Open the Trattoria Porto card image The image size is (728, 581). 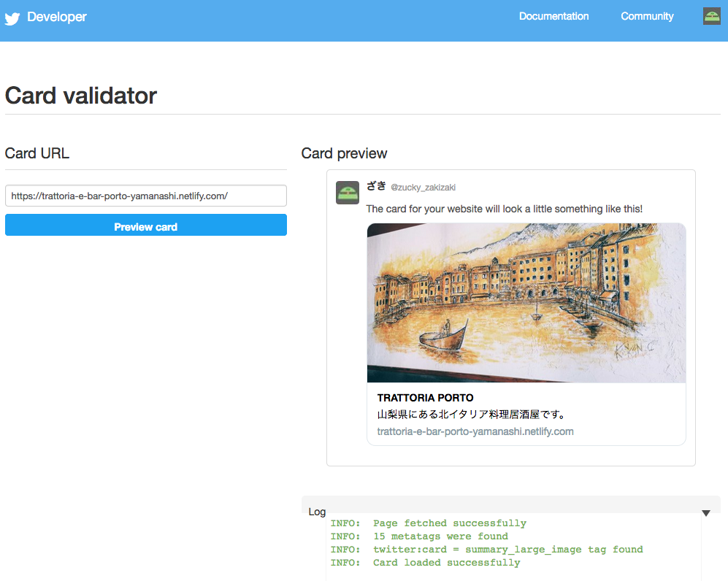coord(526,303)
